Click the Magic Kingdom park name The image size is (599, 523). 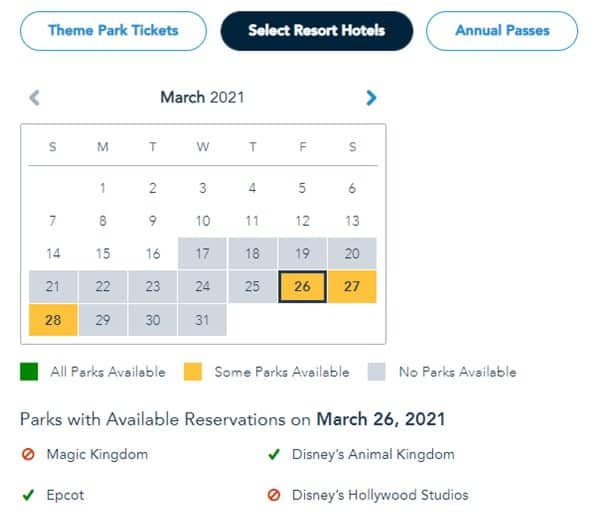[97, 454]
